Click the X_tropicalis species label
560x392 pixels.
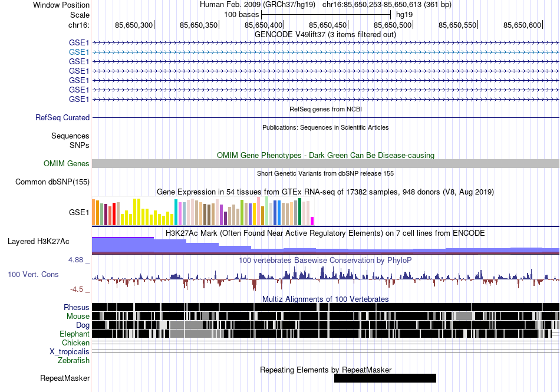(70, 352)
